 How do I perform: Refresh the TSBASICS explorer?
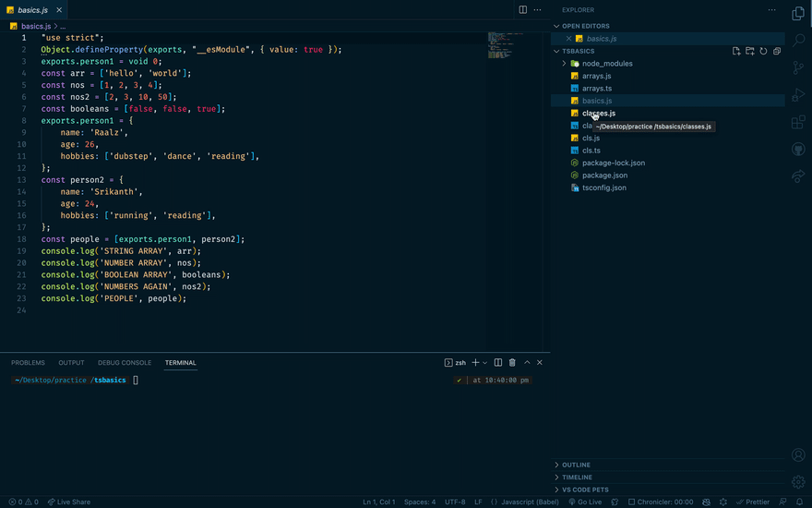[x=763, y=51]
